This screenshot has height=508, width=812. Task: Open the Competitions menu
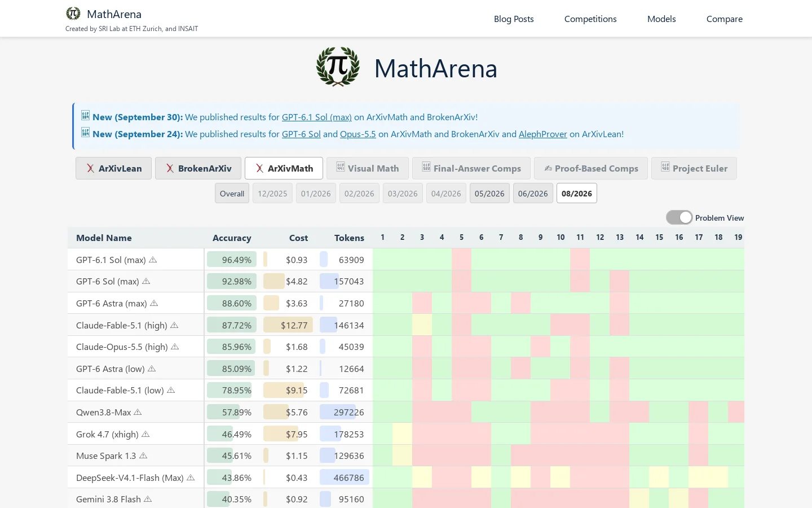coord(590,19)
